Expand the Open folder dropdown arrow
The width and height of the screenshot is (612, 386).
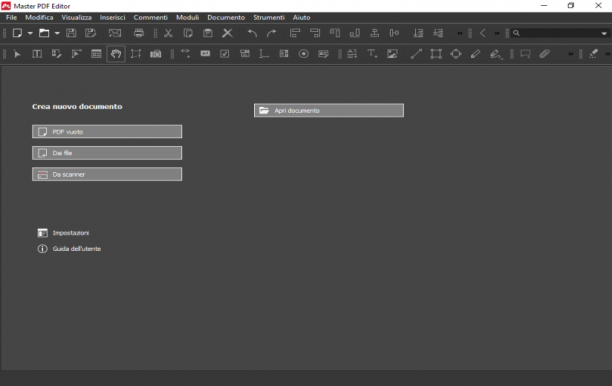pyautogui.click(x=57, y=33)
